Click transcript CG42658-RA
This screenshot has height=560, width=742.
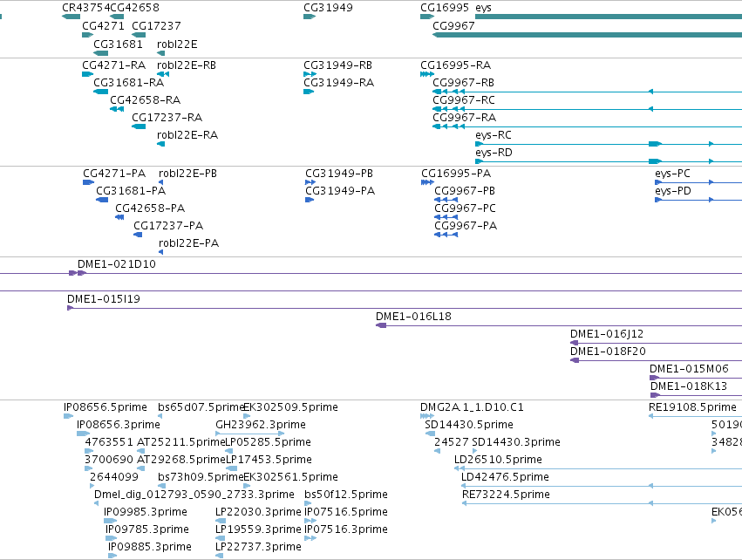[146, 100]
